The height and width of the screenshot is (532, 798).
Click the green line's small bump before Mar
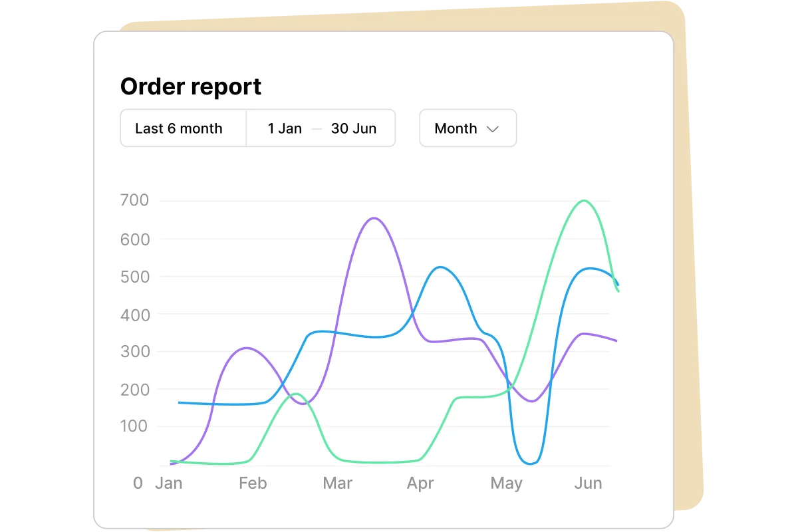296,394
